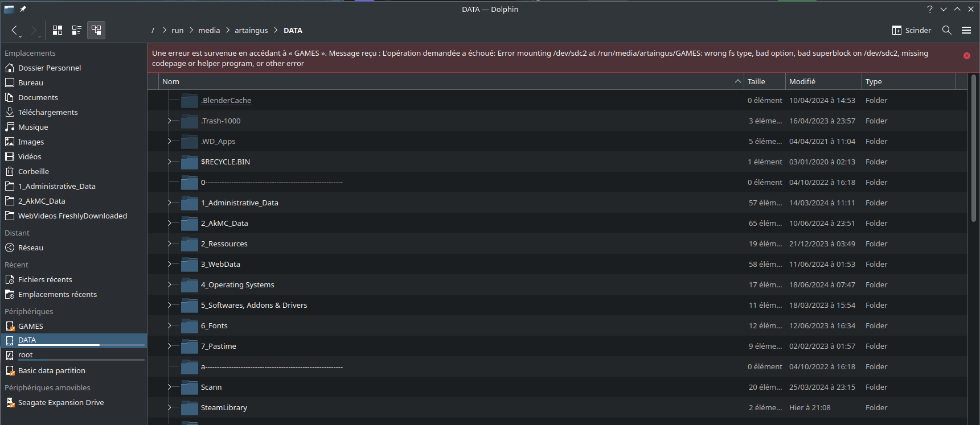Viewport: 980px width, 425px height.
Task: Open the hamburger menu
Action: (966, 30)
